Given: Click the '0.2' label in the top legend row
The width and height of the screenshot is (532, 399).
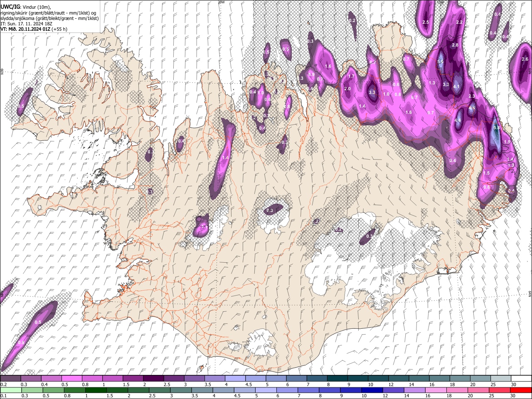Looking at the screenshot, I should 3,384.
